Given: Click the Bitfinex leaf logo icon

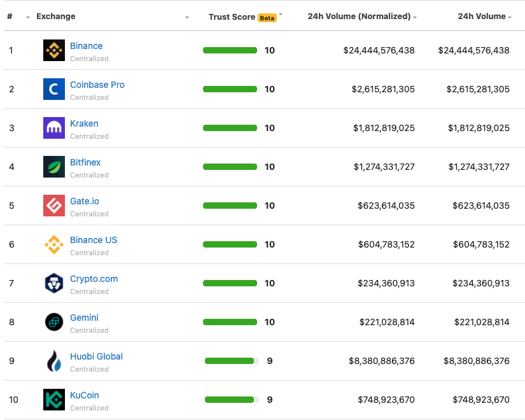Looking at the screenshot, I should coord(54,167).
